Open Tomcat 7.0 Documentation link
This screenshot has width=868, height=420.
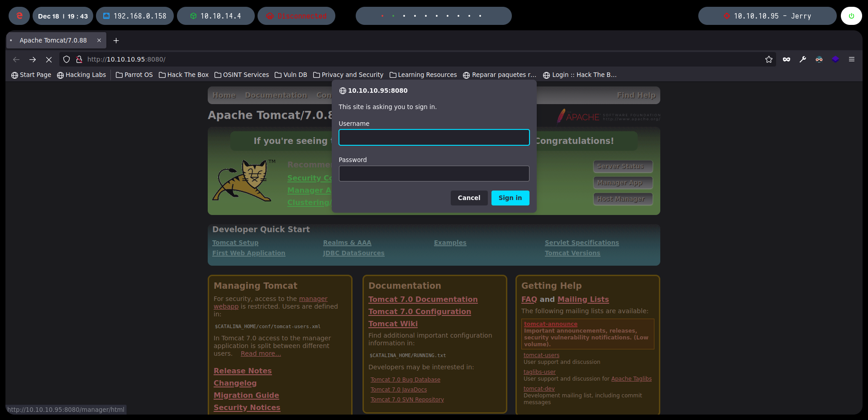(x=423, y=300)
